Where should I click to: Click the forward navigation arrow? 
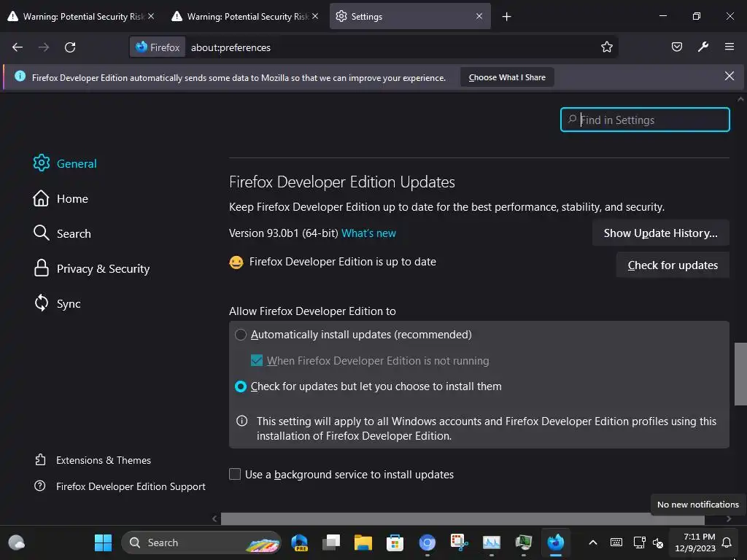pyautogui.click(x=44, y=47)
